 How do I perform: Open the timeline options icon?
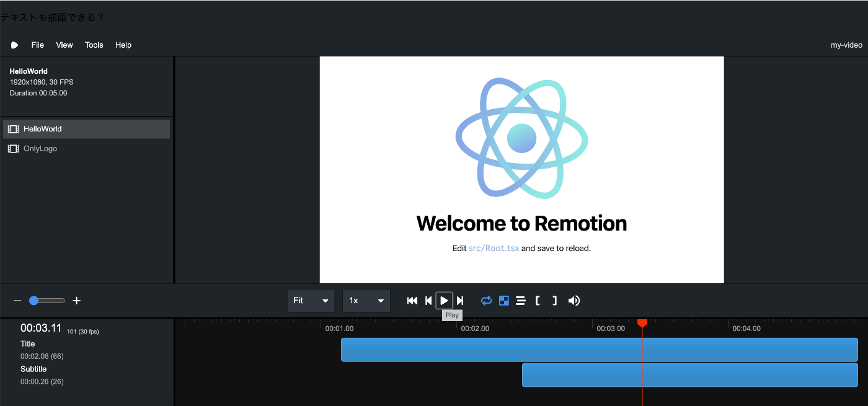tap(521, 301)
